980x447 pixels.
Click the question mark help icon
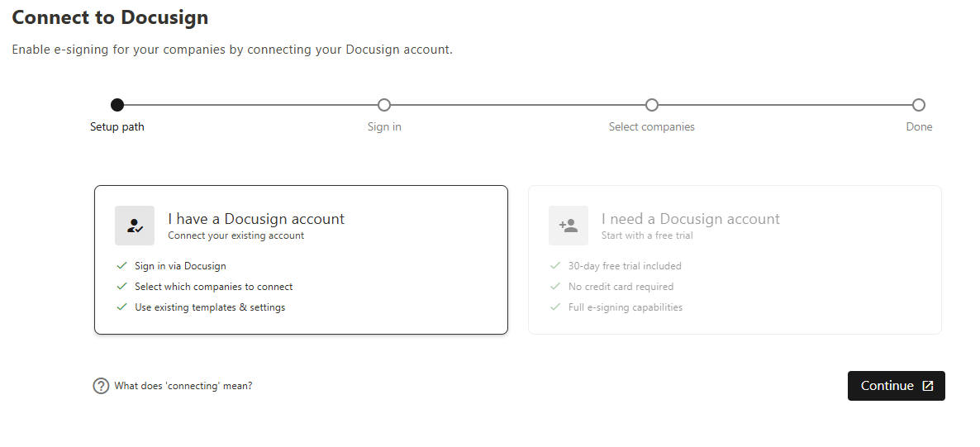[x=101, y=386]
